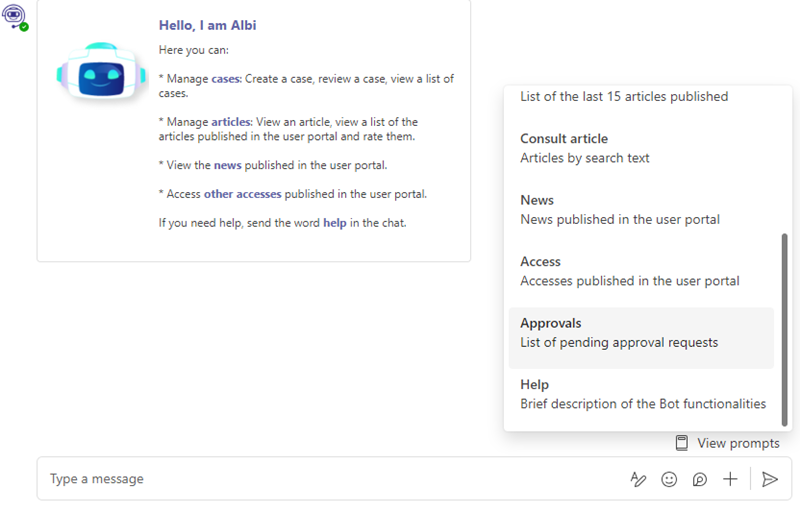
Task: Pick the Consult article prompt
Action: coord(641,148)
